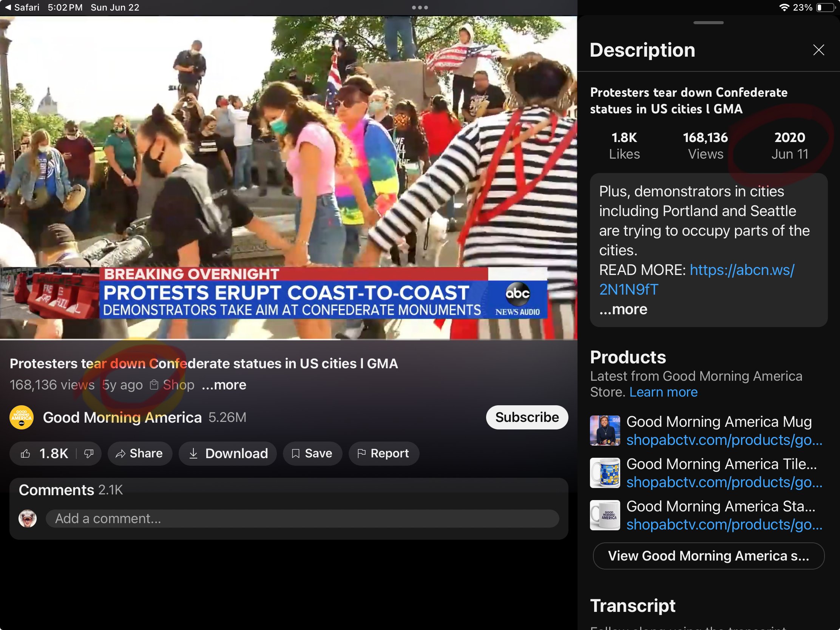
Task: Tap the 2020 Jun 11 upload date
Action: (x=789, y=145)
